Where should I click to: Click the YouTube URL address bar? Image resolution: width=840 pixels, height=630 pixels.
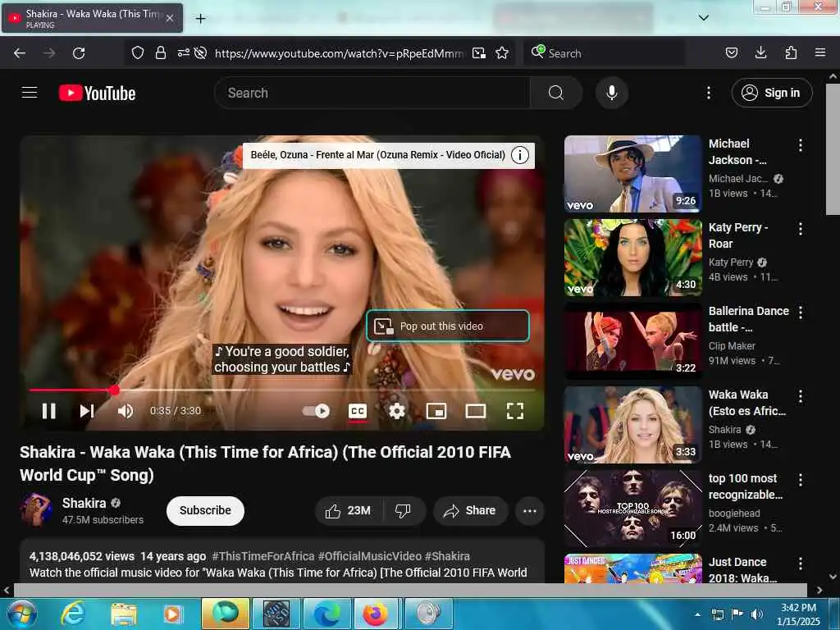pos(339,53)
